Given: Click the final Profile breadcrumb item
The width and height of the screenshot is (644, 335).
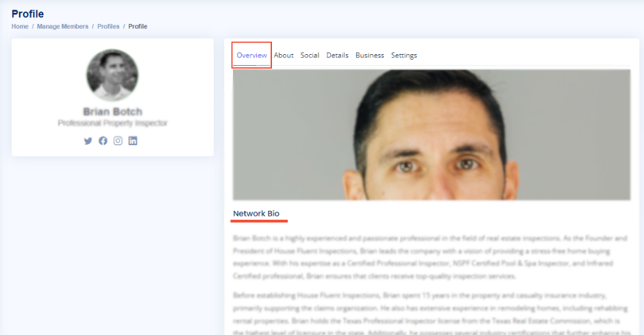Looking at the screenshot, I should 138,27.
